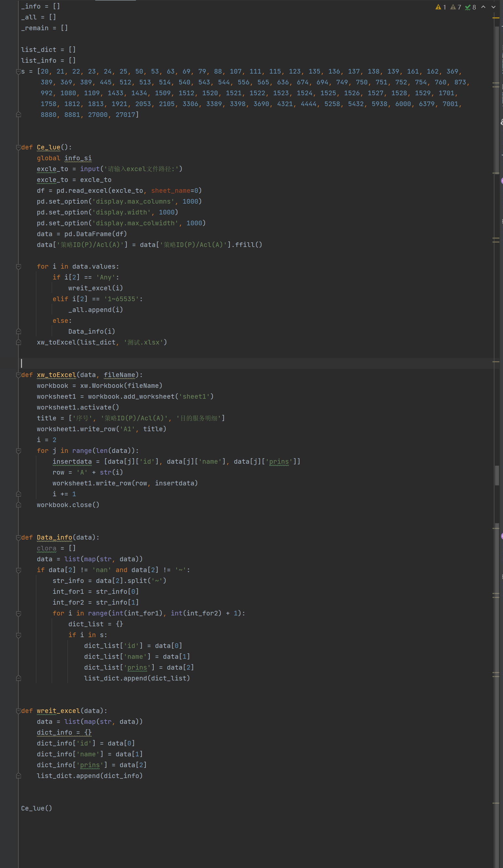Click the 'Any' string literal
The image size is (503, 868).
tap(106, 278)
